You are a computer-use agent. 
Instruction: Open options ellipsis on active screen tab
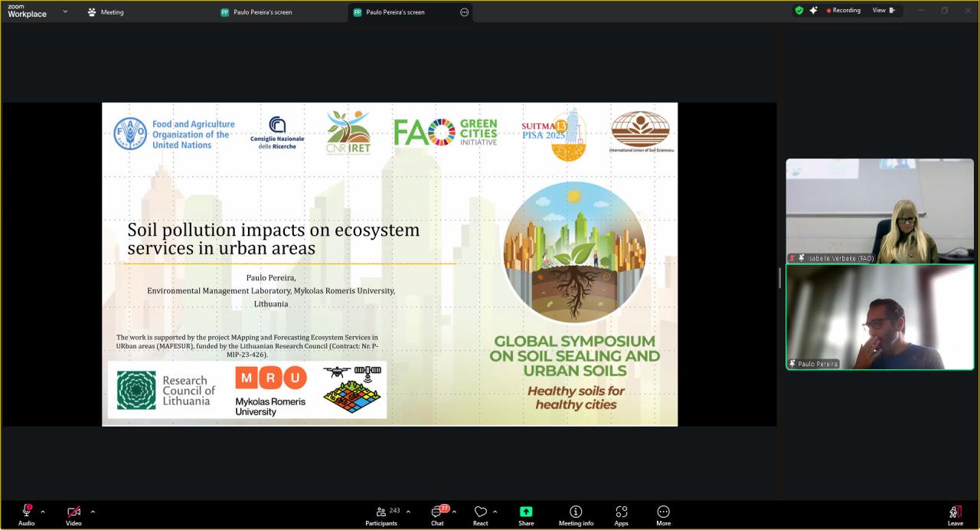tap(464, 12)
